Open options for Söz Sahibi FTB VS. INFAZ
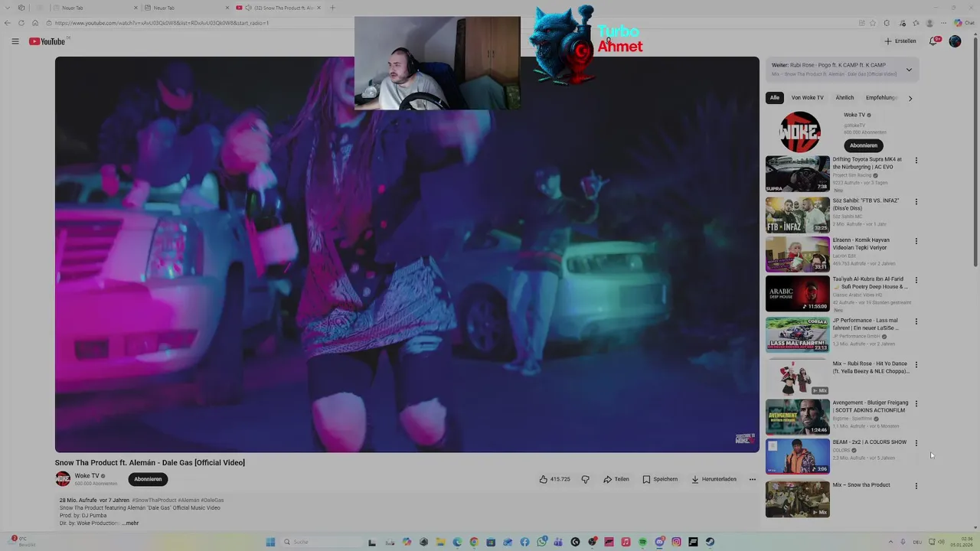The height and width of the screenshot is (551, 980). 916,202
